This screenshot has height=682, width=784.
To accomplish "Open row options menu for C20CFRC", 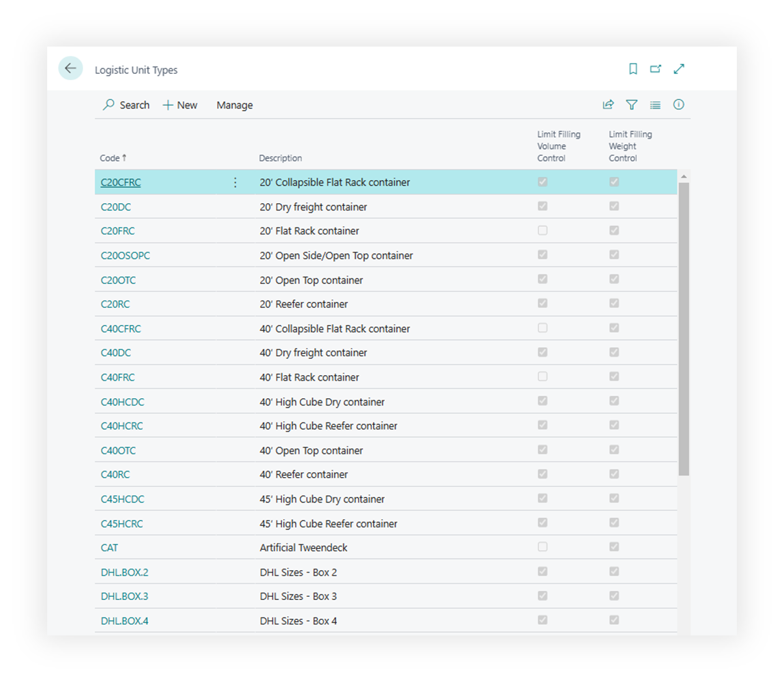I will pos(235,182).
